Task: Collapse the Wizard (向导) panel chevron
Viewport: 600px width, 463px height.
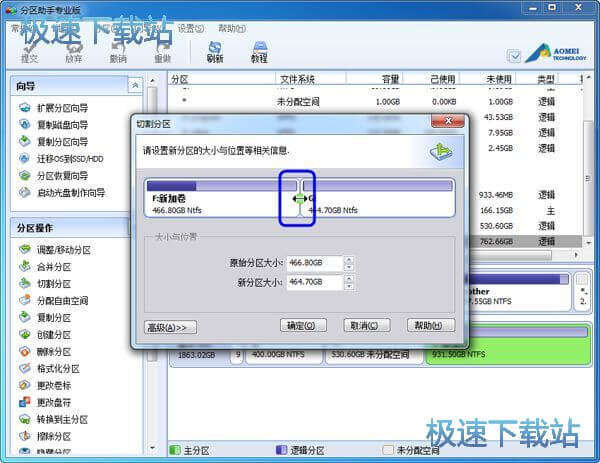Action: tap(135, 86)
